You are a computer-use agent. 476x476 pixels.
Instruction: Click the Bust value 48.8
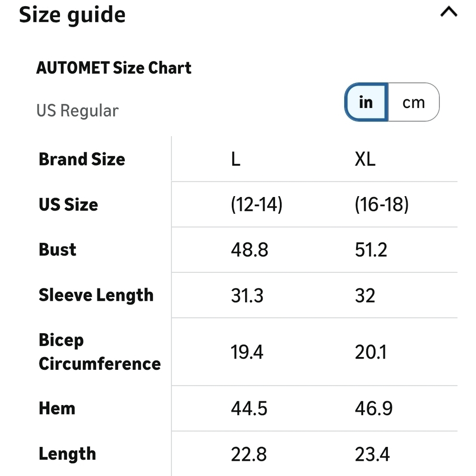click(x=249, y=250)
